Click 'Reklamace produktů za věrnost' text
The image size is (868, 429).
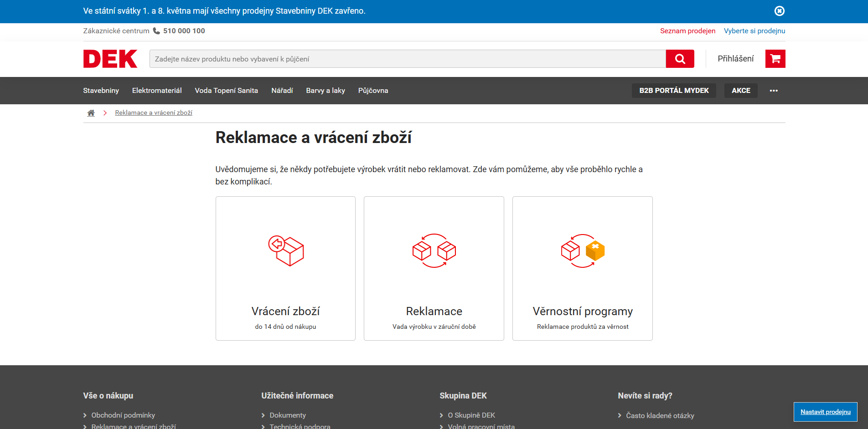click(583, 327)
